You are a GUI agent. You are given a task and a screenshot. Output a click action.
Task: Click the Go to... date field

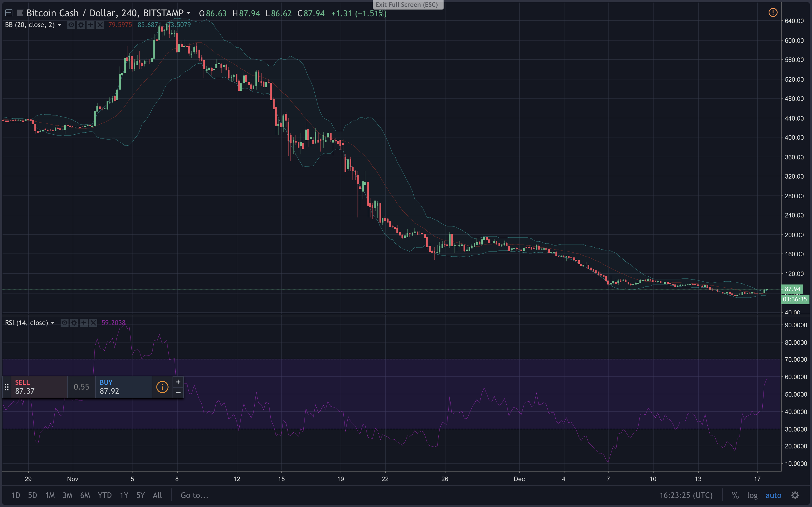coord(194,495)
